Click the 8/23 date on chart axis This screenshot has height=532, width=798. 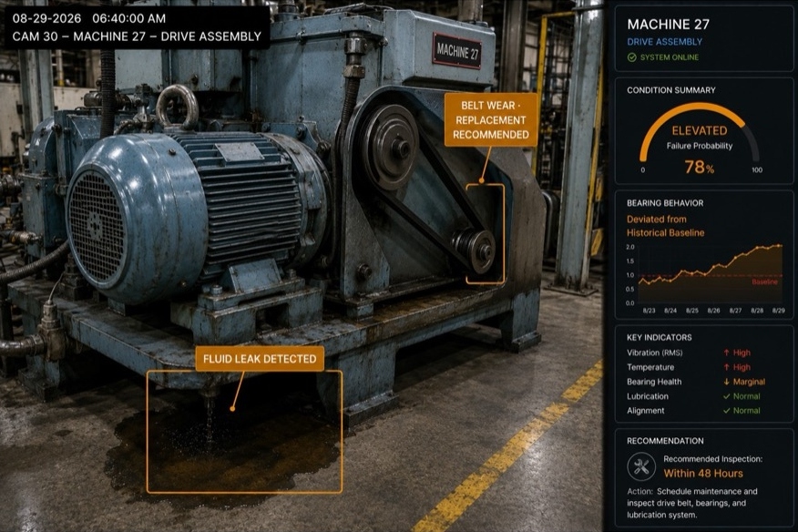[x=649, y=311]
